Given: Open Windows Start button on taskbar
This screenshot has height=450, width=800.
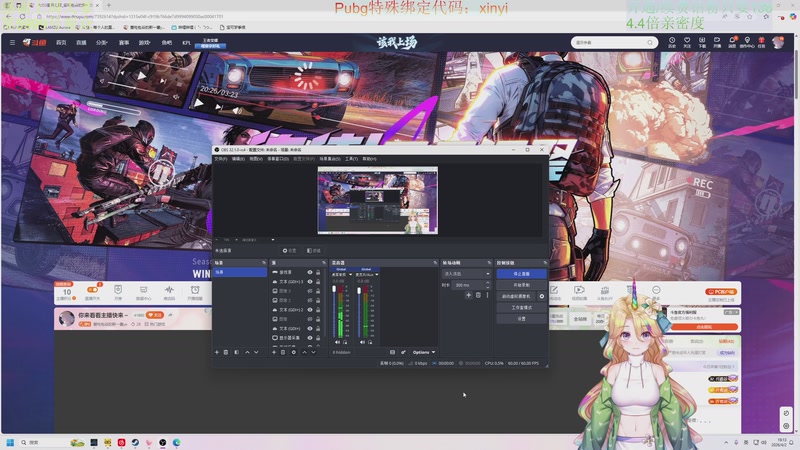Looking at the screenshot, I should pos(10,442).
